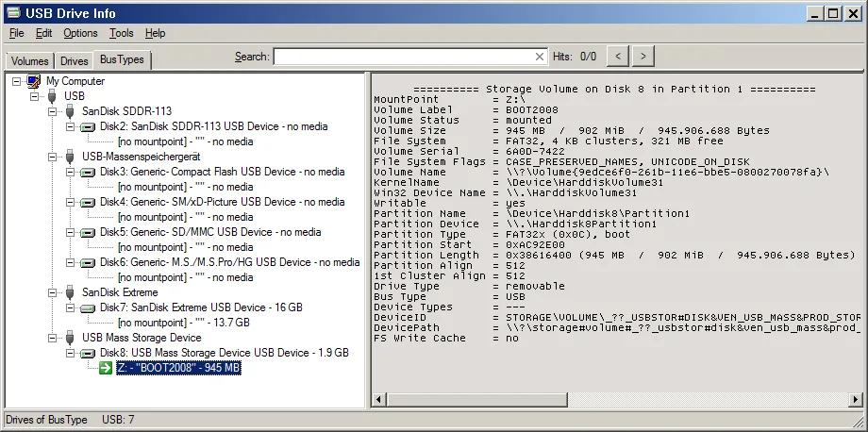Click status bar text 'USB: 7'
The image size is (868, 432).
pos(118,420)
